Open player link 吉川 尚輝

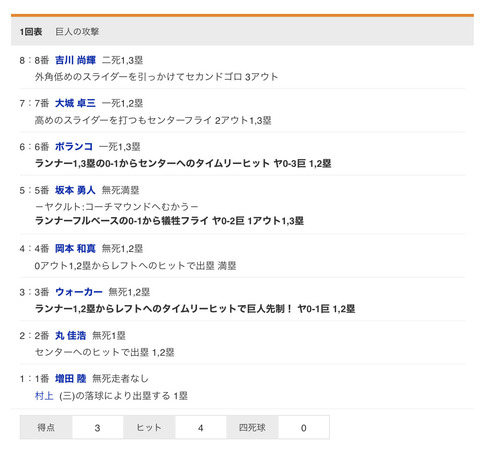[x=75, y=60]
